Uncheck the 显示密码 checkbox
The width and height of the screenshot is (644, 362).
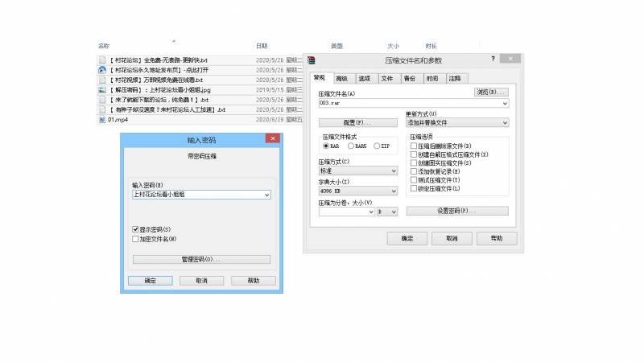tap(135, 229)
